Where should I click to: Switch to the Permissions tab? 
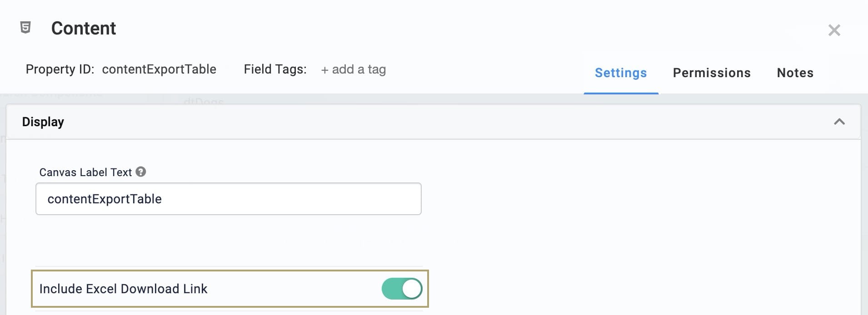pyautogui.click(x=712, y=73)
